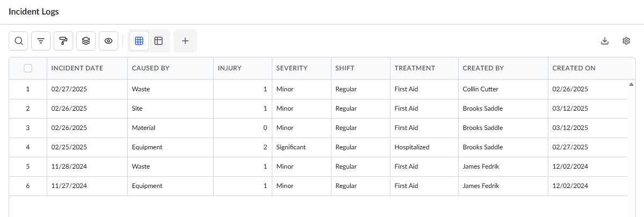Select row number 6 in the table
Image resolution: width=644 pixels, height=217 pixels.
[28, 186]
